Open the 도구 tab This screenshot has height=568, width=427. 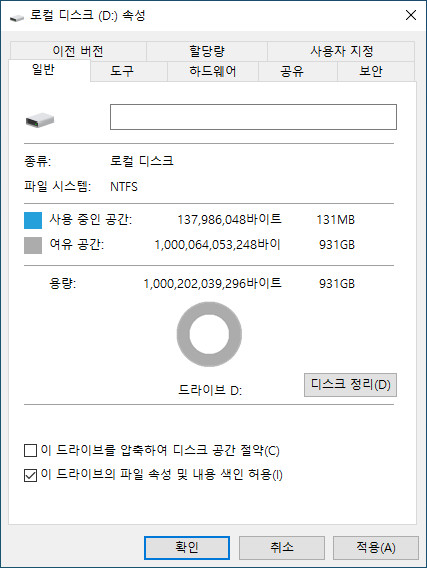coord(129,71)
